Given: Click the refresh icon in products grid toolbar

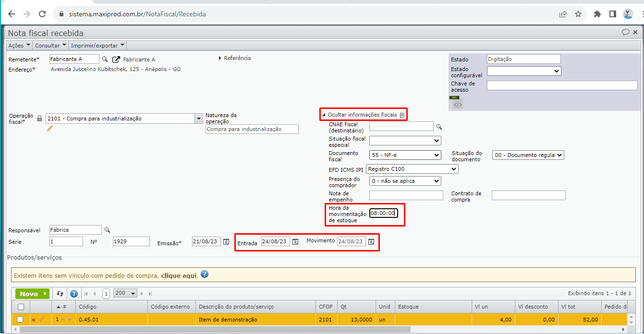Looking at the screenshot, I should click(x=60, y=294).
